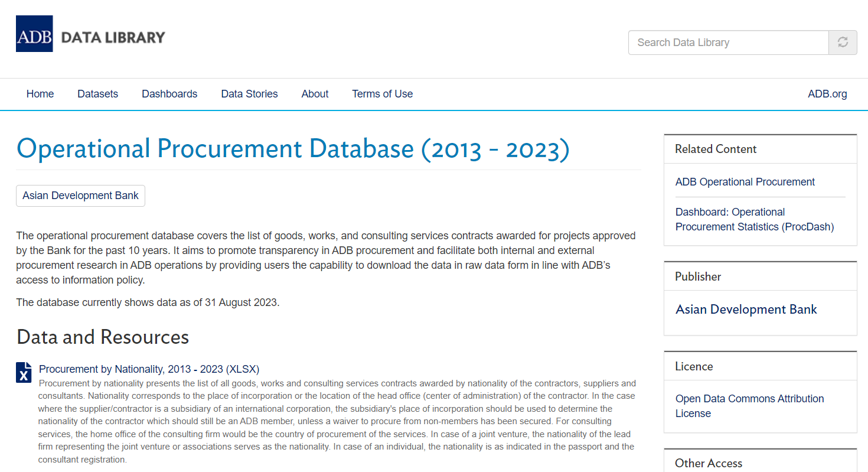Open the About page
Viewport: 868px width, 472px height.
[315, 94]
